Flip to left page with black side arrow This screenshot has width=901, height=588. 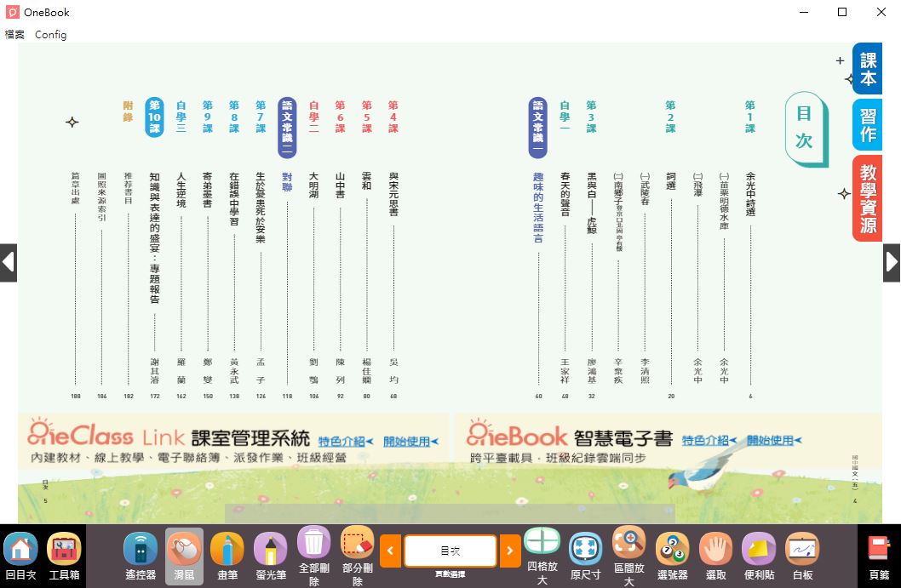8,263
